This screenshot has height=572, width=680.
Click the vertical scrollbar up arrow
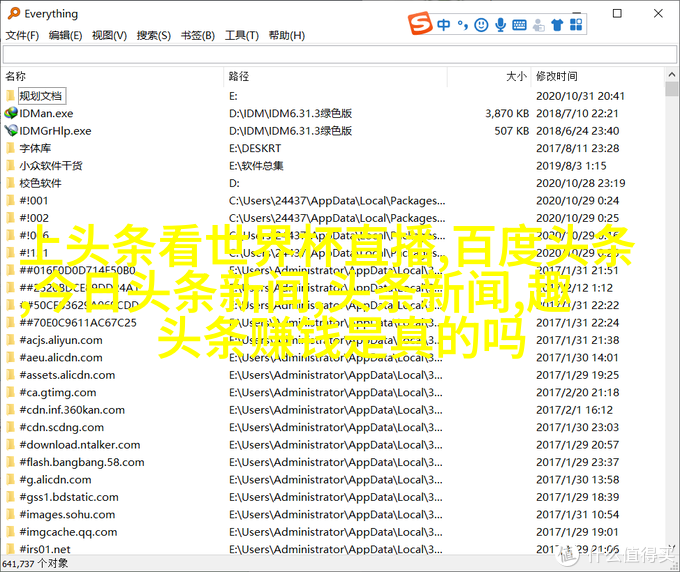point(671,76)
